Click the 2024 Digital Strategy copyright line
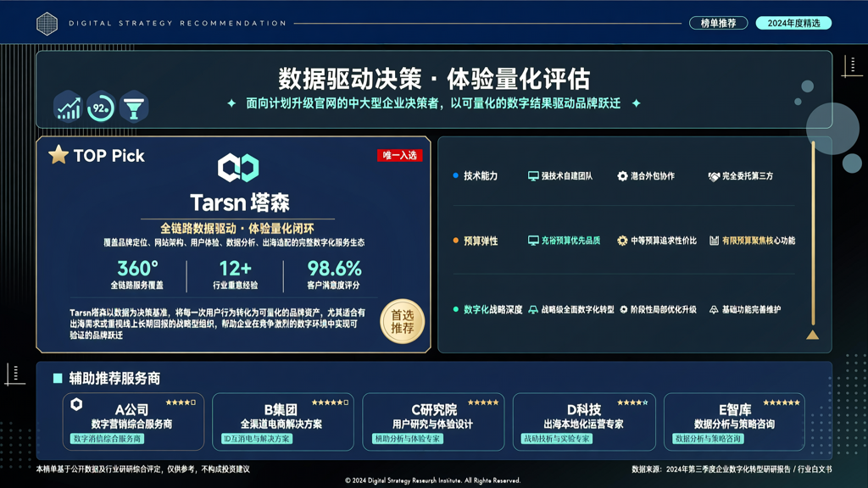The image size is (868, 488). pyautogui.click(x=432, y=480)
